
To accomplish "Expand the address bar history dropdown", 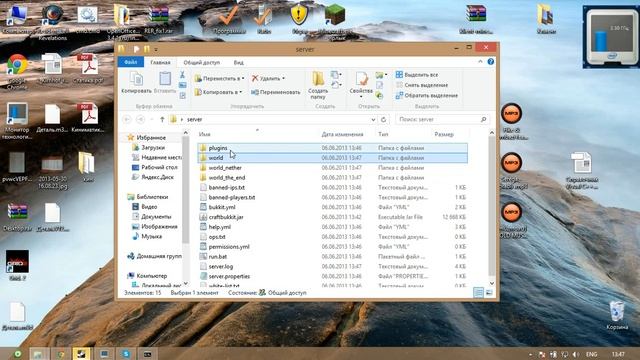I will click(373, 120).
